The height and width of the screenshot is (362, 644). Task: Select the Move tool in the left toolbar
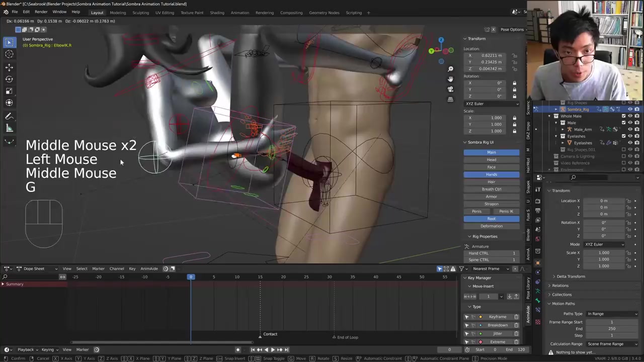tap(9, 67)
